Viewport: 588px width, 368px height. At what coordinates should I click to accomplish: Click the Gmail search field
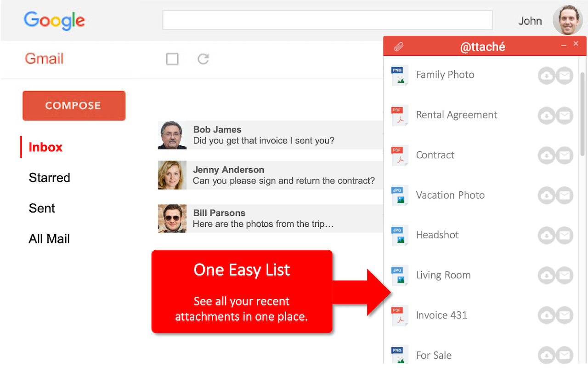(x=327, y=20)
